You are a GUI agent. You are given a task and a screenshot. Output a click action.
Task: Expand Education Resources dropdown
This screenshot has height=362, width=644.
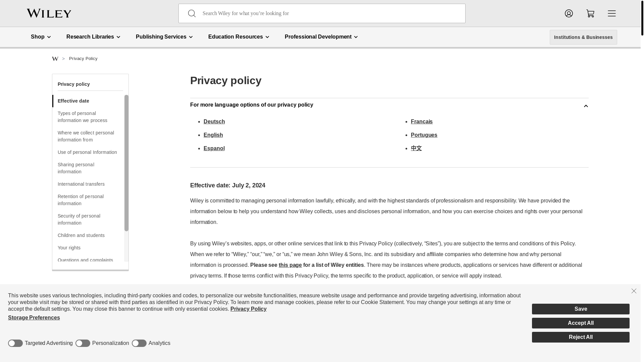click(x=238, y=37)
